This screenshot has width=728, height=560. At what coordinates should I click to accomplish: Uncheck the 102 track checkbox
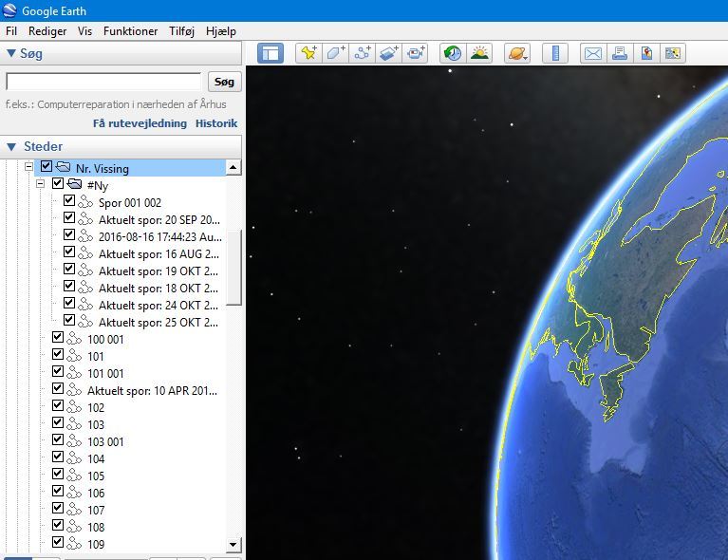click(x=58, y=405)
